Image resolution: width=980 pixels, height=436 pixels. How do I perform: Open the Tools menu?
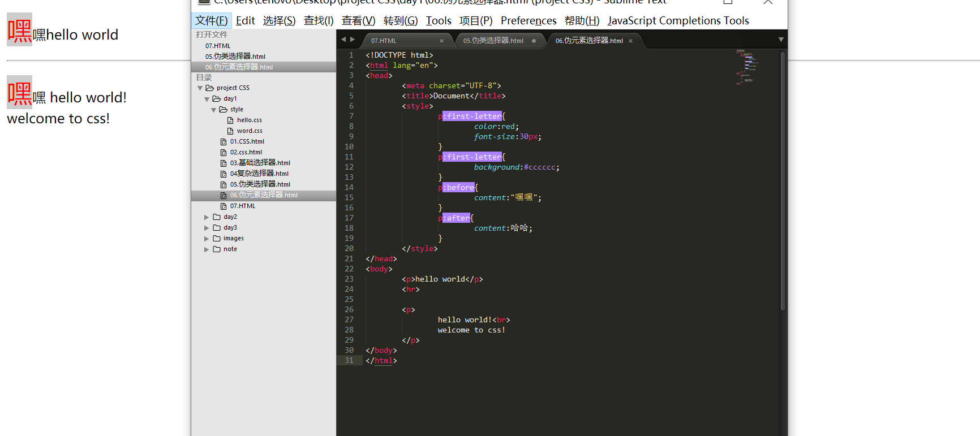coord(439,21)
